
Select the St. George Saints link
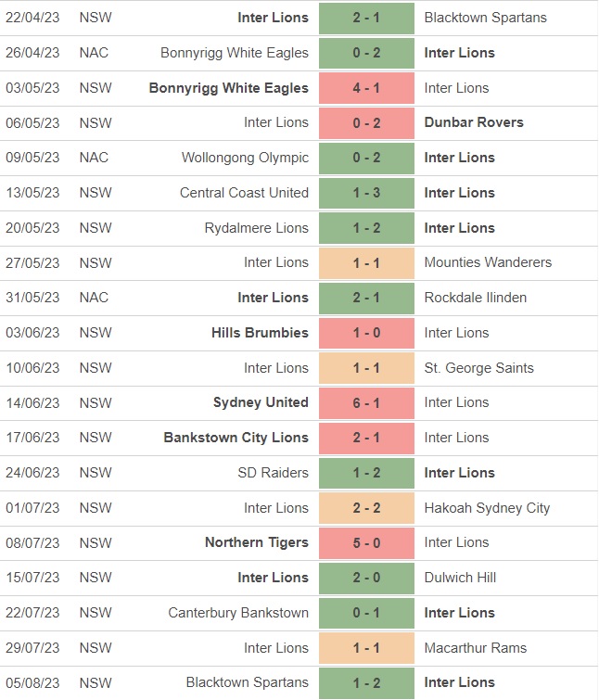[478, 368]
